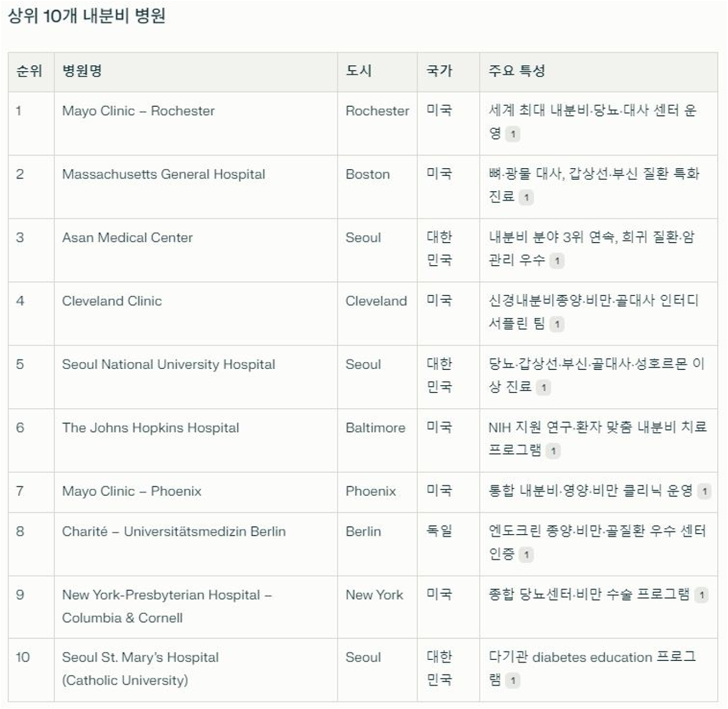Select the country cell "독일"
728x709 pixels.
pos(439,531)
